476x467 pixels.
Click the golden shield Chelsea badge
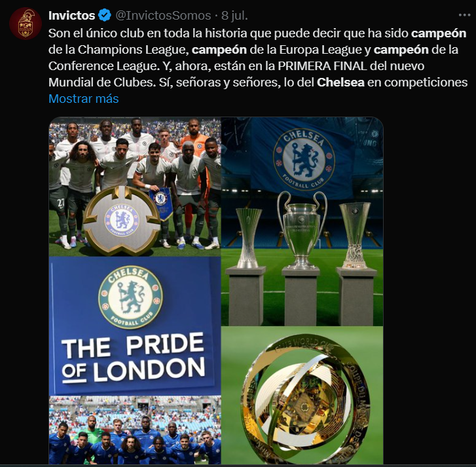click(x=122, y=220)
